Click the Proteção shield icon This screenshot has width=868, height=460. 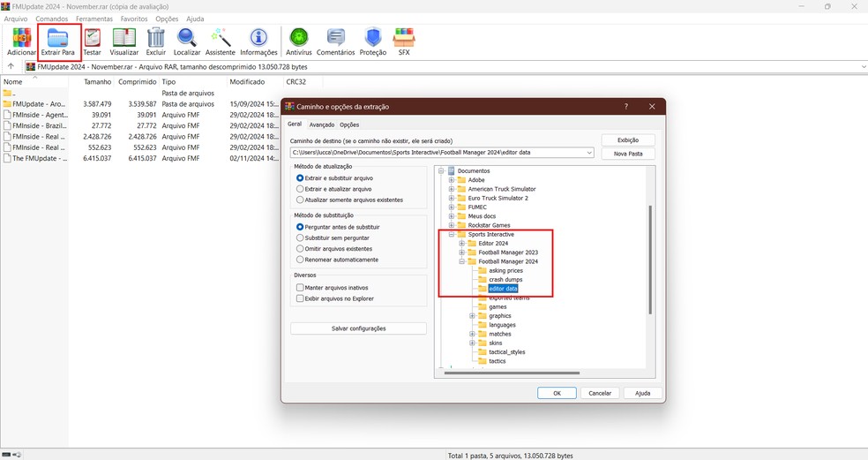[373, 41]
